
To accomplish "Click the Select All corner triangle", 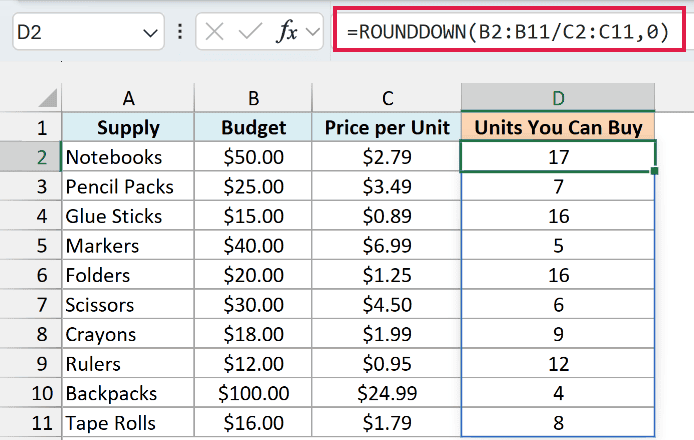I will tap(47, 98).
